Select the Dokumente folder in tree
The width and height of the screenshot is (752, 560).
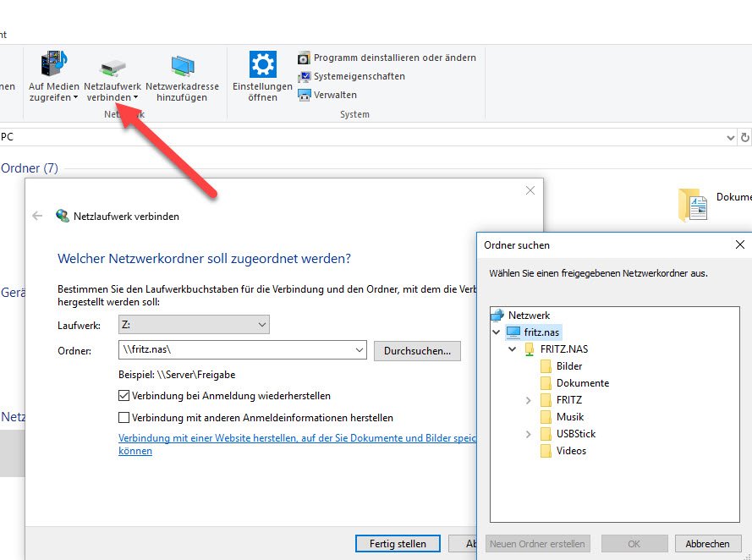[583, 382]
